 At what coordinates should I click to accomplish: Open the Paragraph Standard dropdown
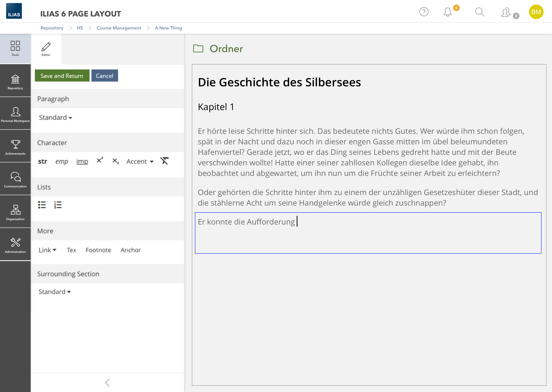point(55,118)
